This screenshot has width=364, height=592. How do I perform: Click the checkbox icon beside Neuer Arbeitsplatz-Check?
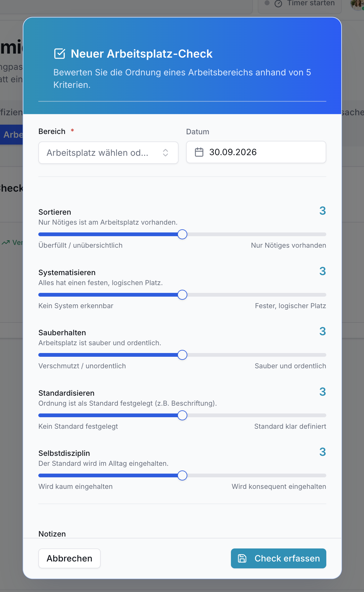[x=60, y=54]
